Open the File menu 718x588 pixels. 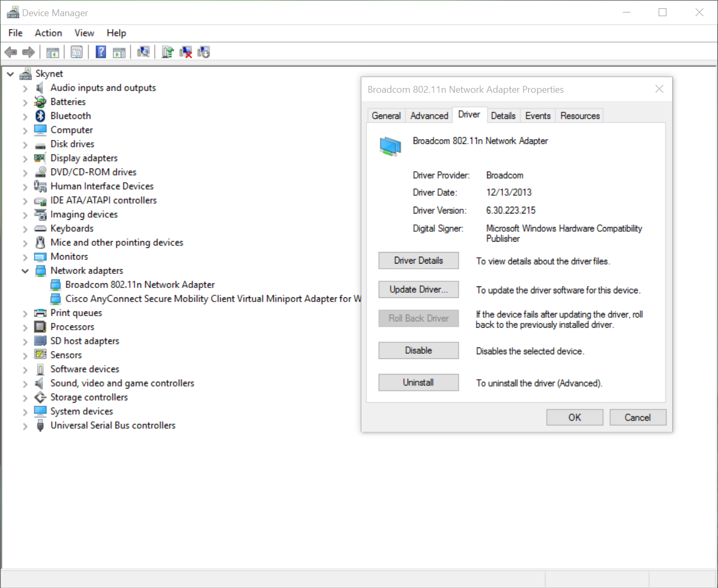click(x=16, y=33)
